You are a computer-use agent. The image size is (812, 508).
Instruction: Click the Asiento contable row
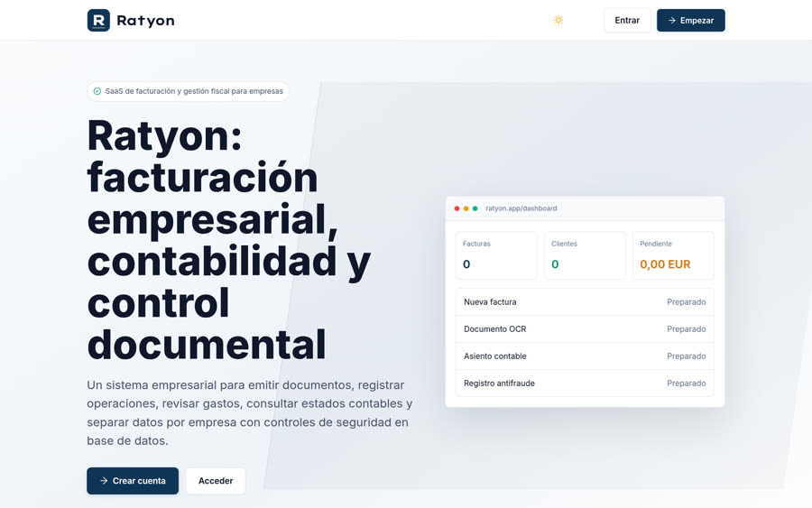pos(585,356)
